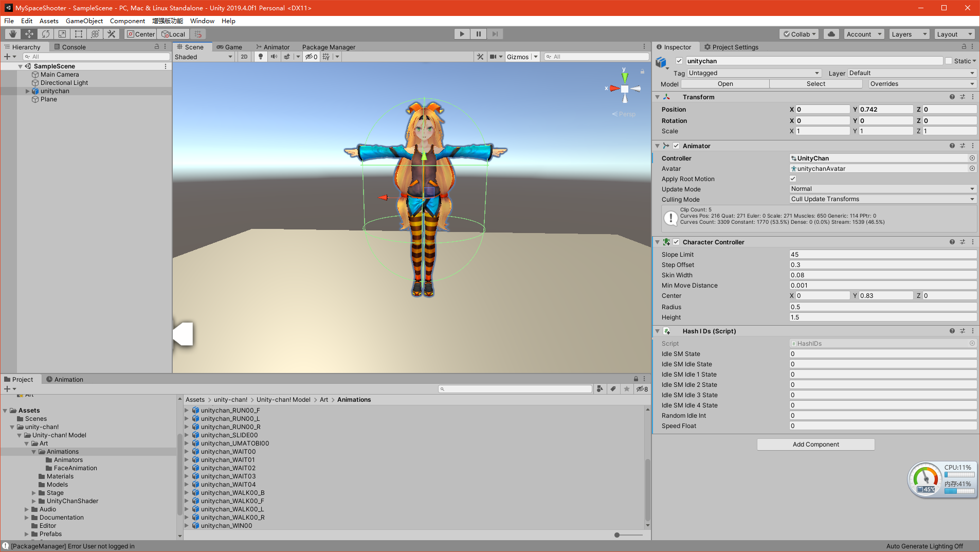This screenshot has width=980, height=552.
Task: Select the custom editor tools icon
Action: click(x=112, y=34)
